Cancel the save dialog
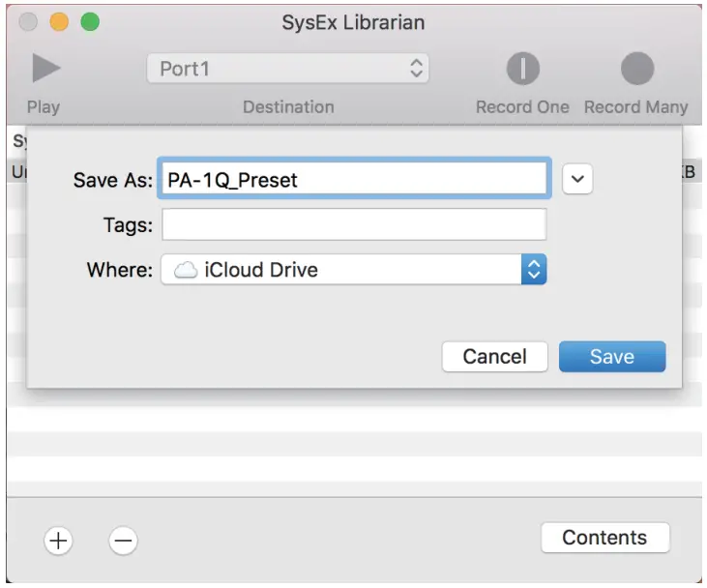Screen dimensions: 707x588 click(x=494, y=357)
